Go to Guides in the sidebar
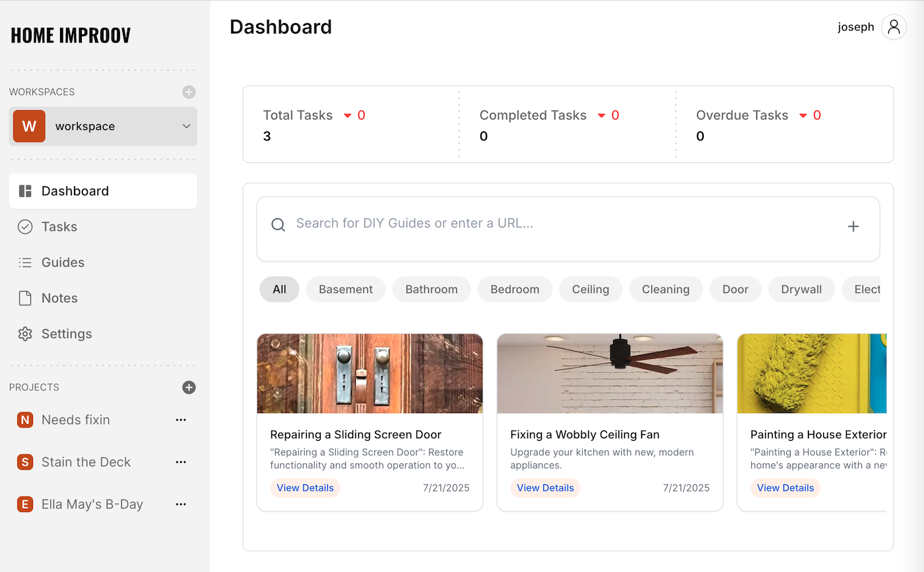 click(x=63, y=263)
